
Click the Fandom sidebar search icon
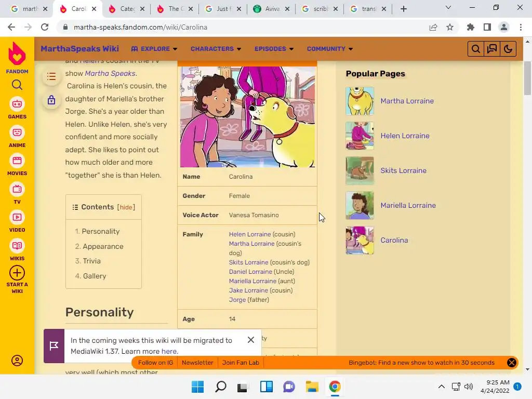pyautogui.click(x=17, y=85)
